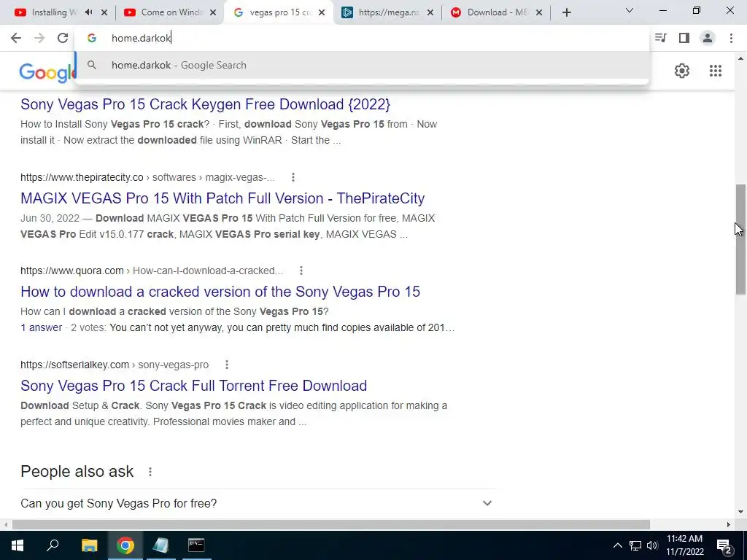747x560 pixels.
Task: Open options menu for softserialkey.com result
Action: 227,365
